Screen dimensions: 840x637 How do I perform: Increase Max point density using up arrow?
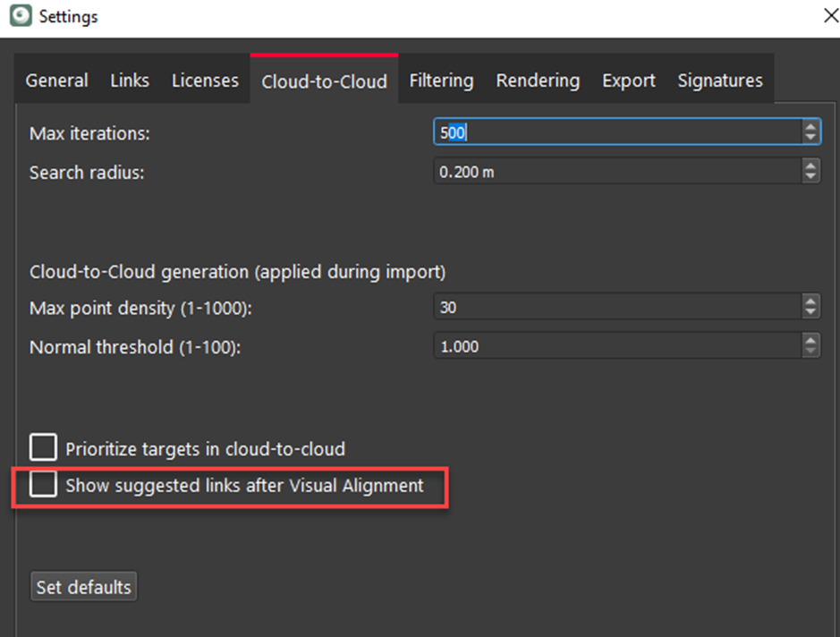click(x=810, y=302)
